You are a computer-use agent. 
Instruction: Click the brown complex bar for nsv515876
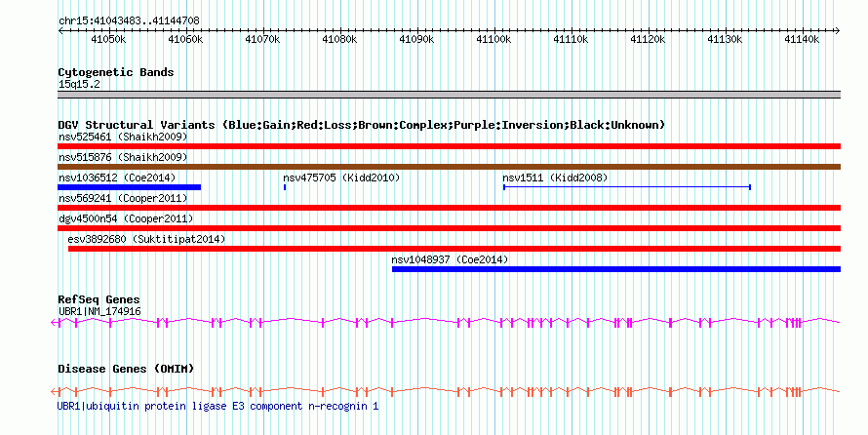449,167
